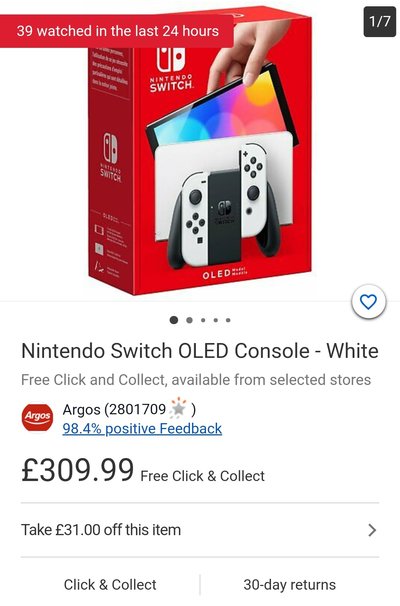Click the seller star rating badge
400x606 pixels.
177,408
